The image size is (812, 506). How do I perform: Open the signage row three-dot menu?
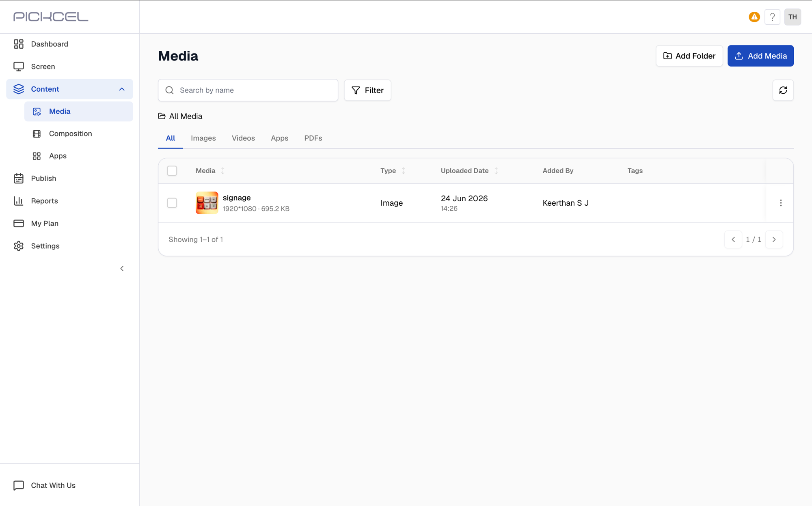click(x=780, y=203)
